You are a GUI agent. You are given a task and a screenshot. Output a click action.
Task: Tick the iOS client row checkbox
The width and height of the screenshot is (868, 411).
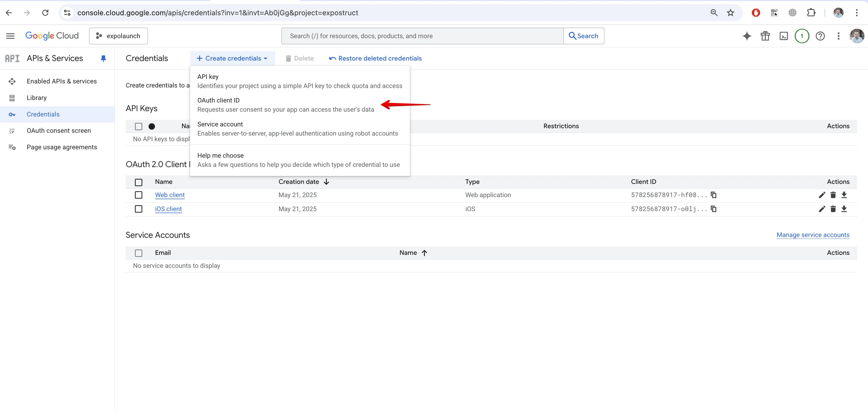tap(138, 209)
